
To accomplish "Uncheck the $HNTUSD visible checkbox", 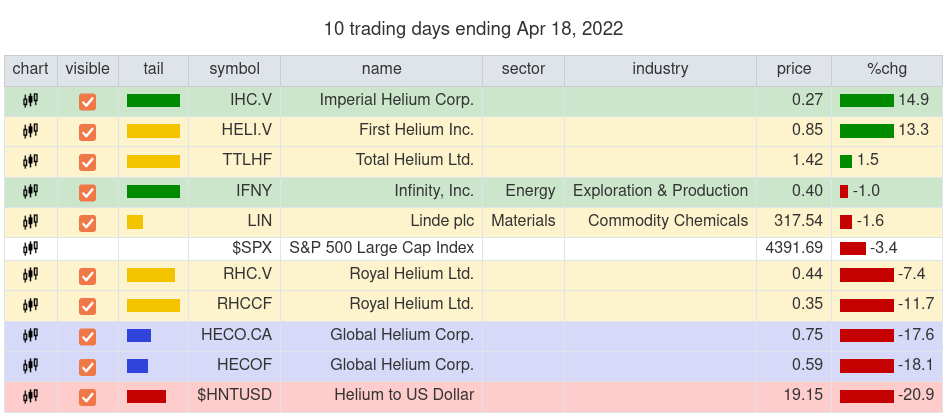I will coord(88,397).
